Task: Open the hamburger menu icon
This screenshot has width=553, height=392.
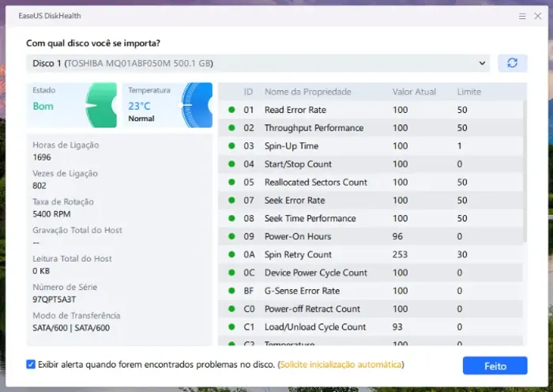Action: (522, 17)
